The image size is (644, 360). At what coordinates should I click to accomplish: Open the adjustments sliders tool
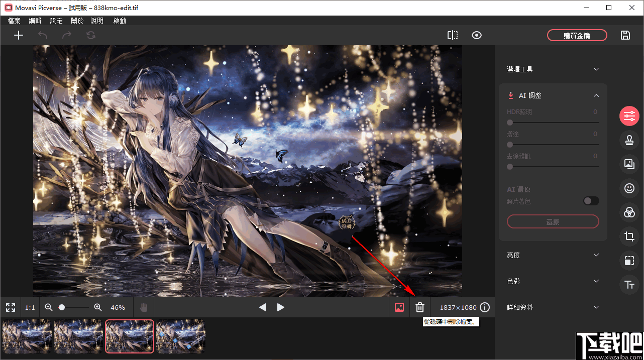[629, 116]
